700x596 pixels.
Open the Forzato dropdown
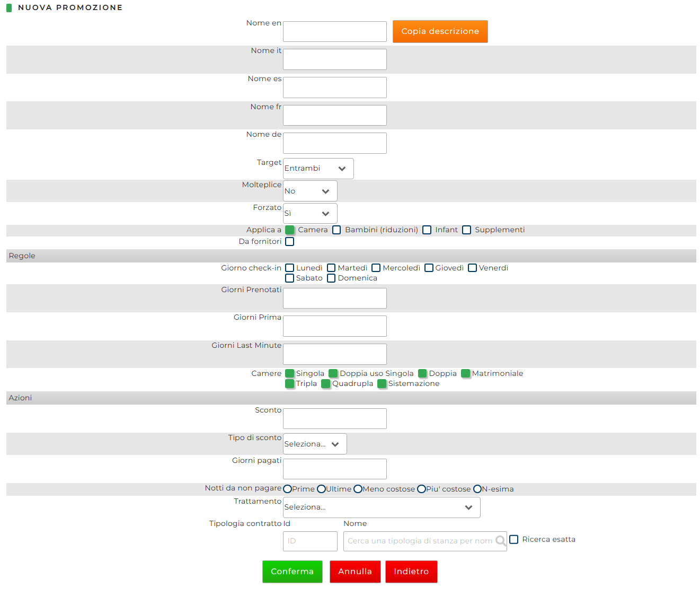click(x=310, y=214)
